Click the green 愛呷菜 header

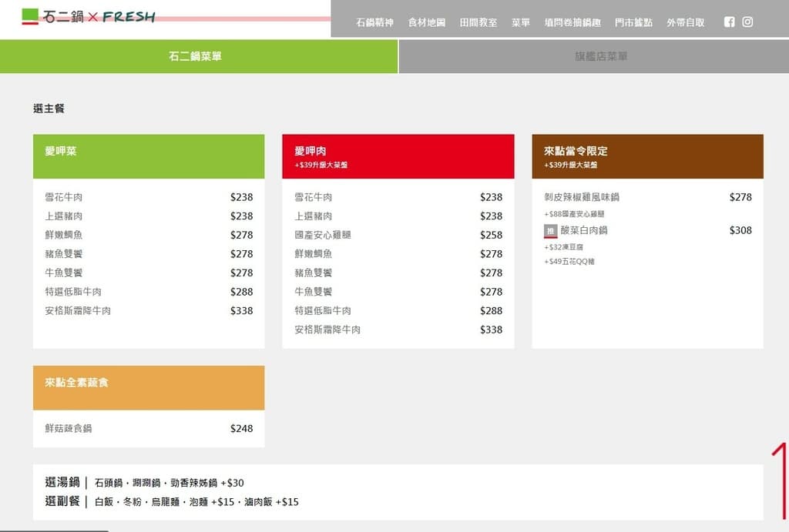[x=149, y=156]
